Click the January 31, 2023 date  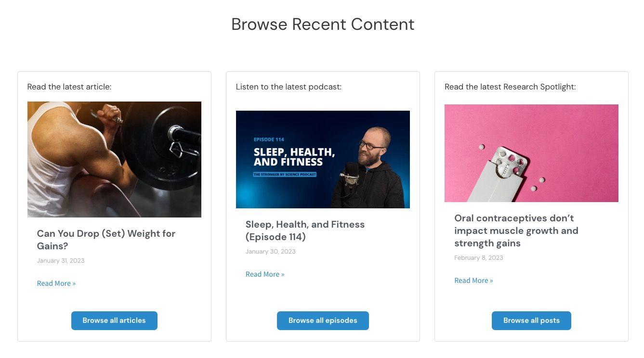(x=61, y=261)
